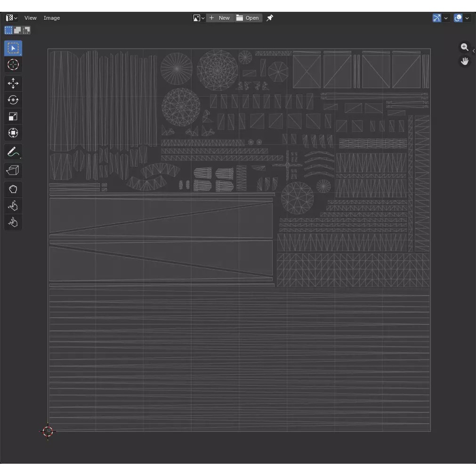Choose the Pinch sculpt tool
The image size is (476, 476).
13,222
